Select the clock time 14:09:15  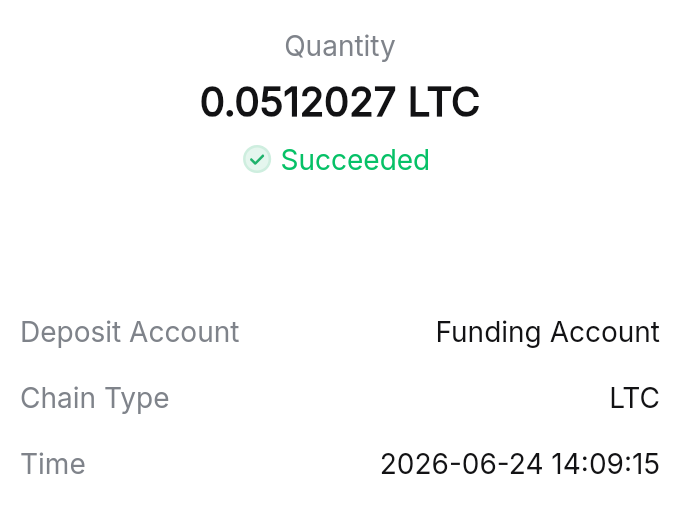[605, 464]
